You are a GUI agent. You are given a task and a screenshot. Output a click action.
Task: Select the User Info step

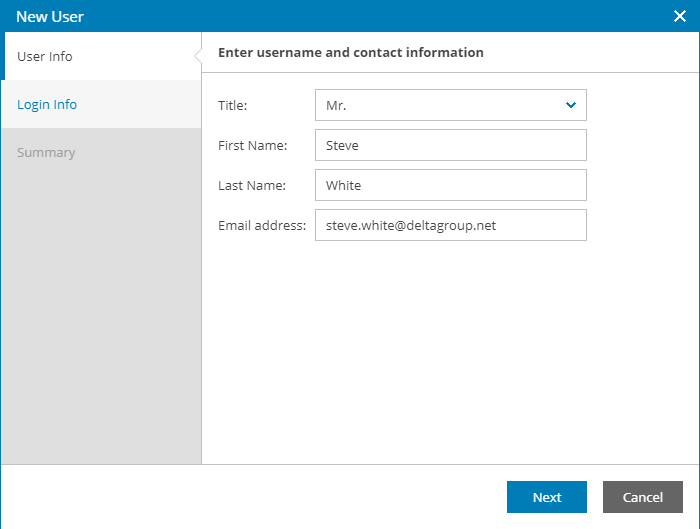coord(45,56)
